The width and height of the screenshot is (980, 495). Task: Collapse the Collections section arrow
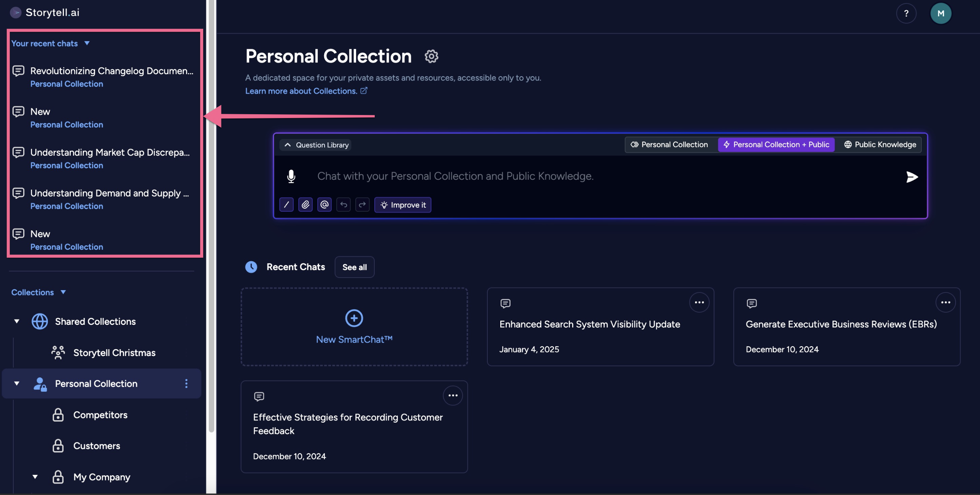(x=63, y=292)
